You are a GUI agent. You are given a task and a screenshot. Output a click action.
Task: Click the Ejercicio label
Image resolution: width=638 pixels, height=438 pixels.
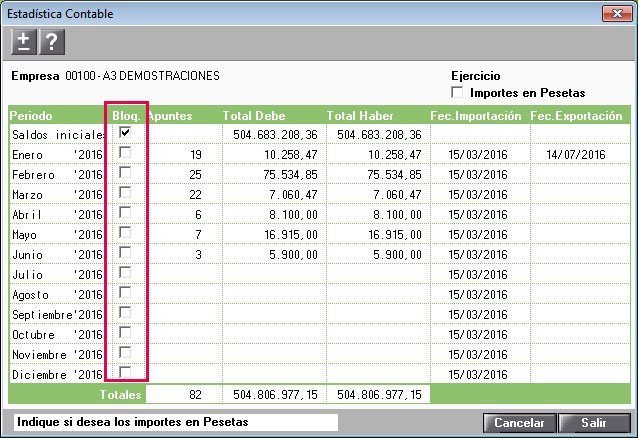[x=476, y=76]
